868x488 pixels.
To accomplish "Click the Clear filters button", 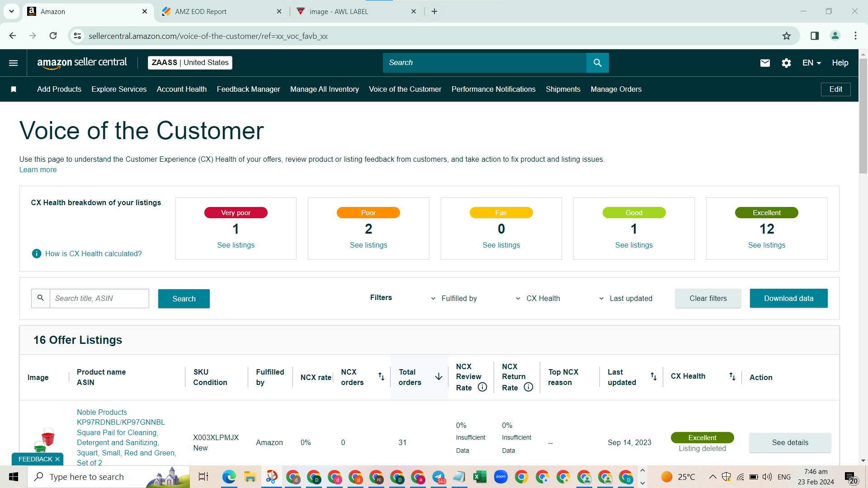I will (x=708, y=298).
